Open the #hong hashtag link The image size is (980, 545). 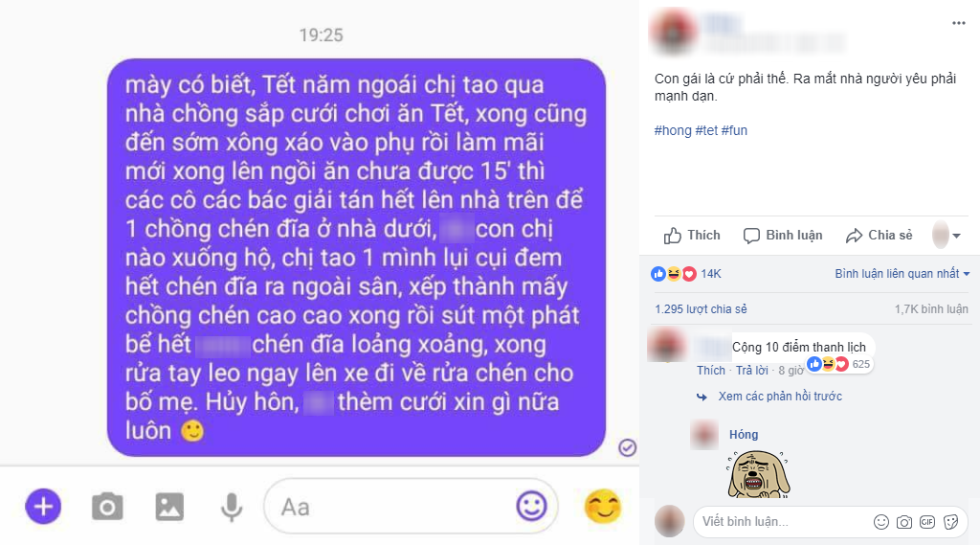click(673, 130)
